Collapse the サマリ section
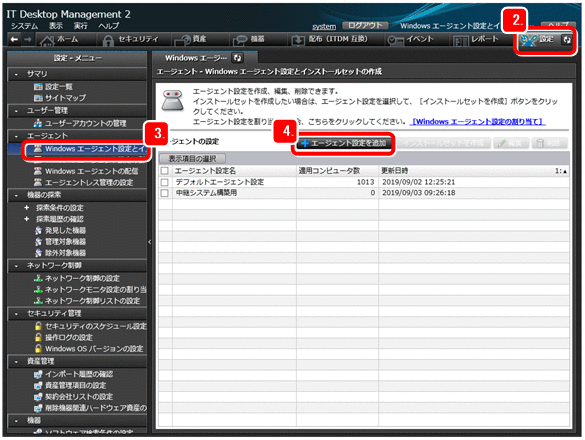Image resolution: width=585 pixels, height=440 pixels. 16,74
